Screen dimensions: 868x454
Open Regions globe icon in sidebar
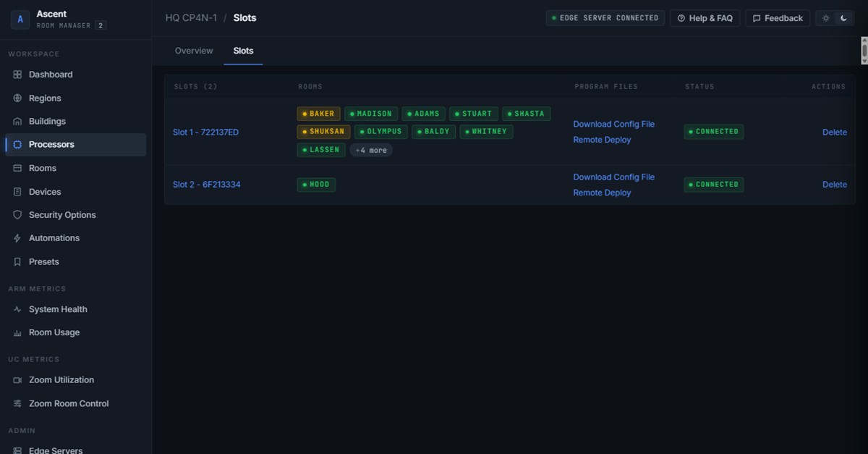[17, 98]
